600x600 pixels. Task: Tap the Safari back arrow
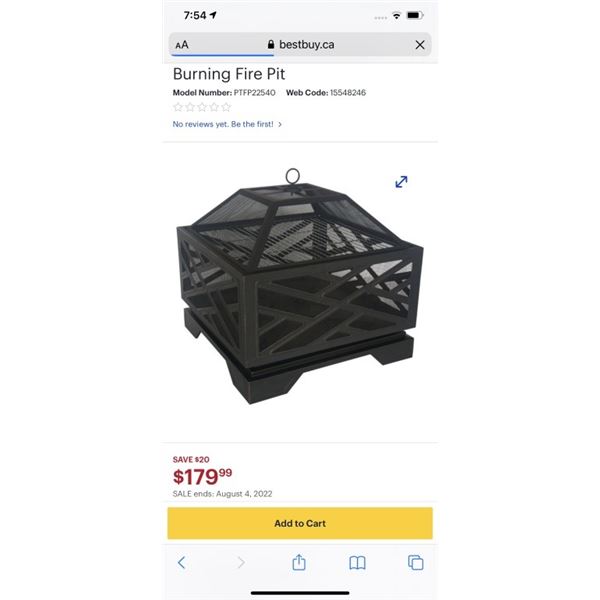pyautogui.click(x=181, y=562)
